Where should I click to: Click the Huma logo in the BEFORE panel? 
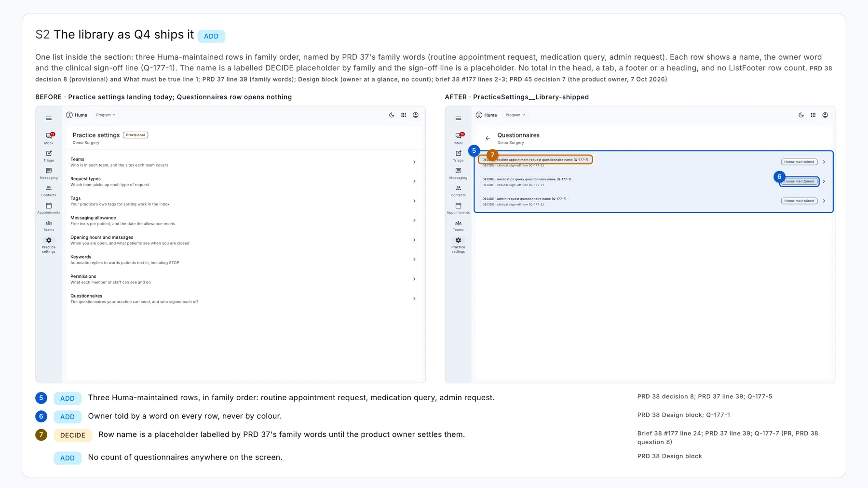[x=77, y=115]
